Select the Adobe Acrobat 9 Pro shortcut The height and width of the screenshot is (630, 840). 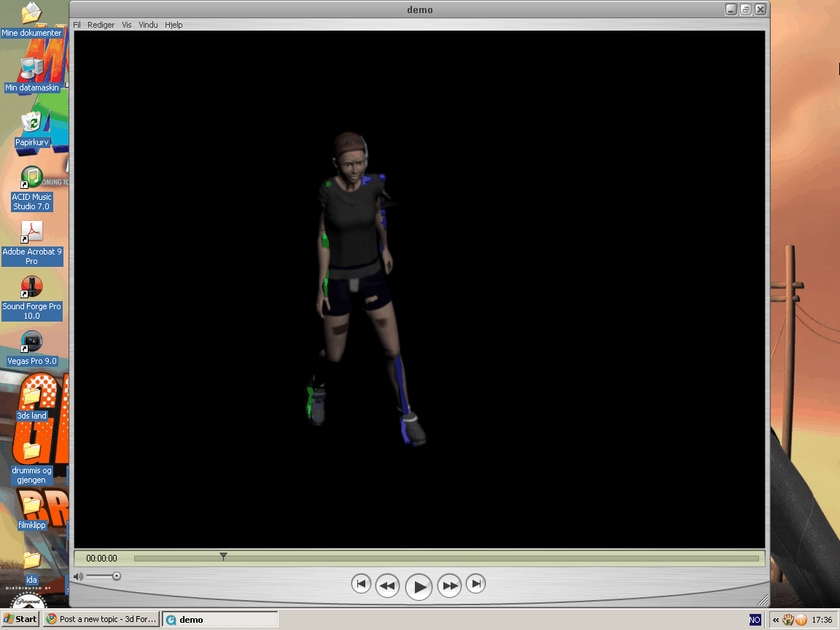coord(31,244)
